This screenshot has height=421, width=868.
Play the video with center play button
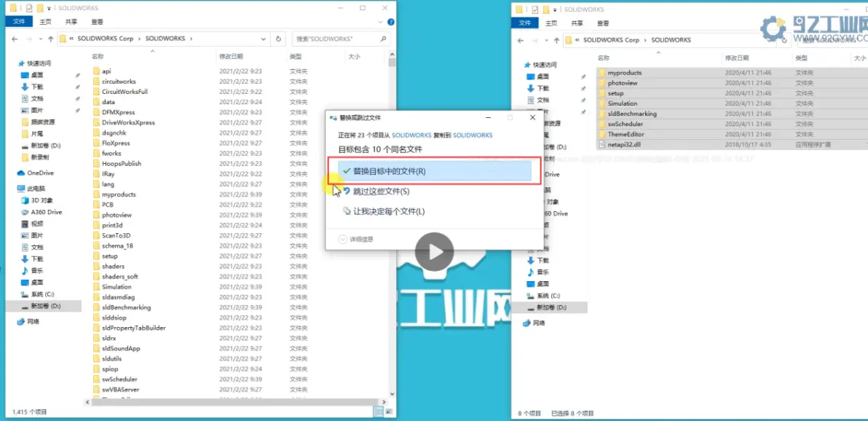coord(435,251)
